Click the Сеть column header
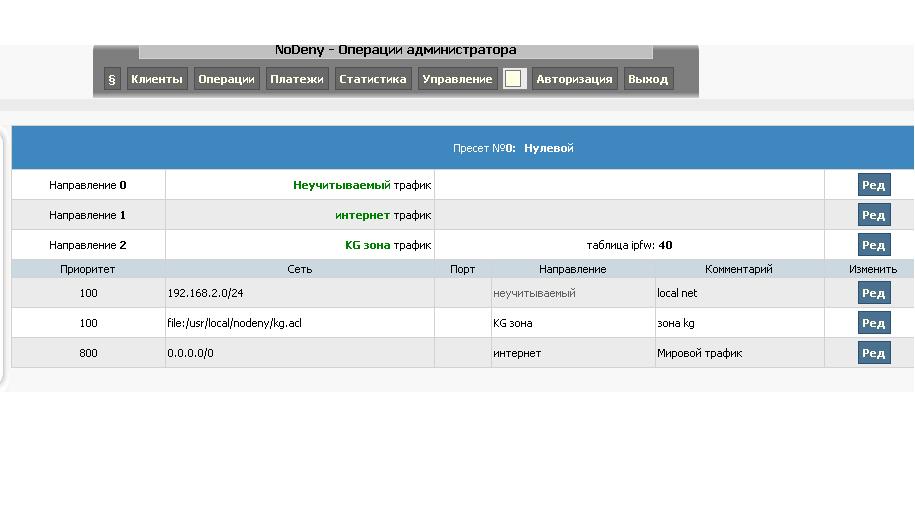Image resolution: width=915 pixels, height=512 pixels. pyautogui.click(x=299, y=269)
